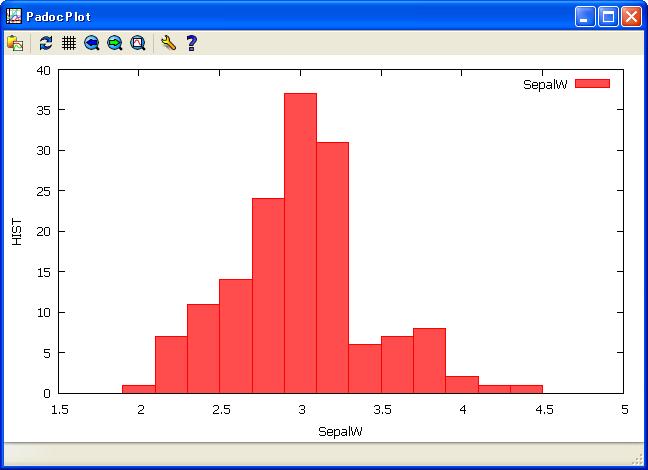Image resolution: width=648 pixels, height=470 pixels.
Task: Open plot configuration with wrench icon
Action: 168,43
